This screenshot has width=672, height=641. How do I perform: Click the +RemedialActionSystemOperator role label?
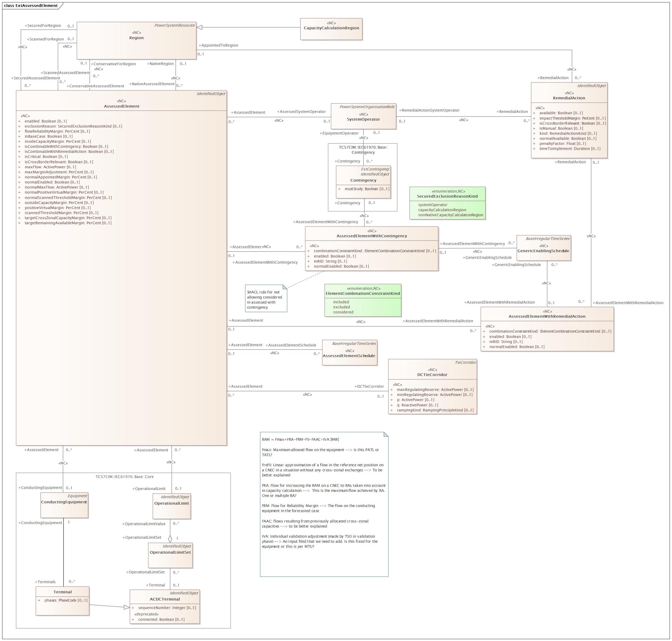[429, 110]
